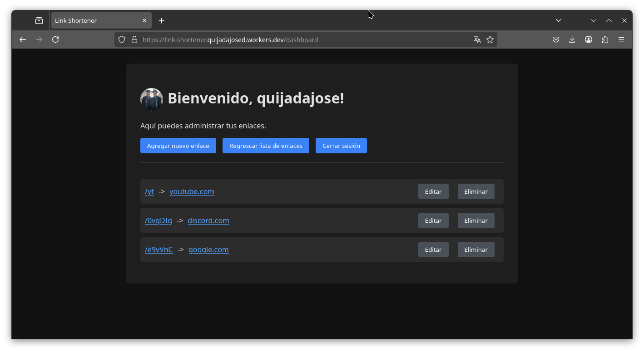Click Agregar nuevo enlace

178,146
